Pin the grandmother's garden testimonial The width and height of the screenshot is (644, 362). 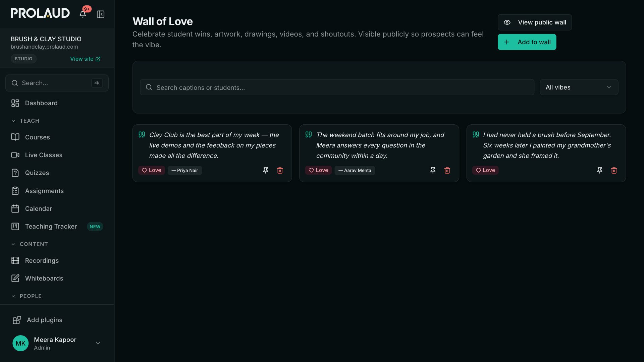[x=600, y=170]
